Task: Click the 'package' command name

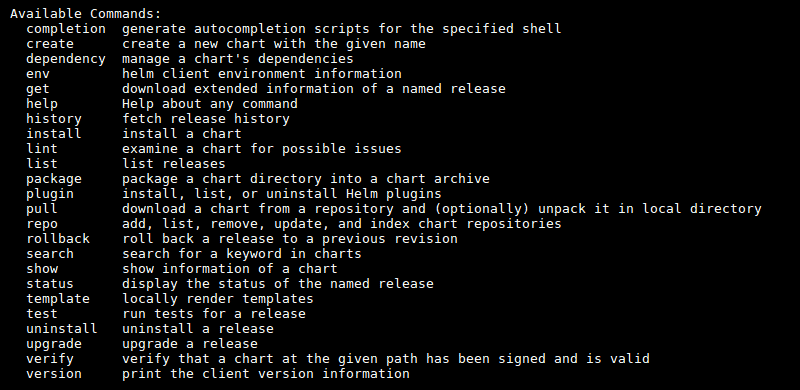Action: 54,179
